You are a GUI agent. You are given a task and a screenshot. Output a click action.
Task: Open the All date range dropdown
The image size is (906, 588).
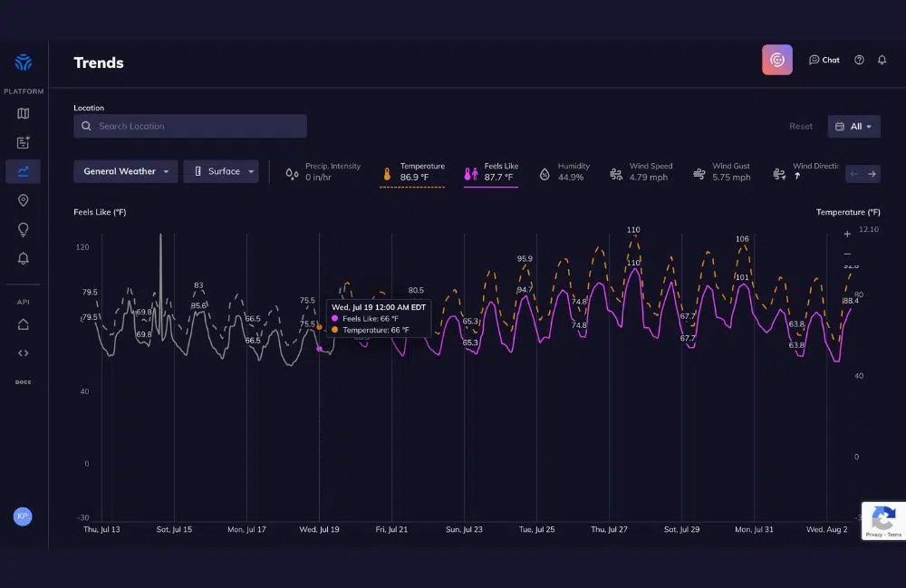click(x=854, y=127)
